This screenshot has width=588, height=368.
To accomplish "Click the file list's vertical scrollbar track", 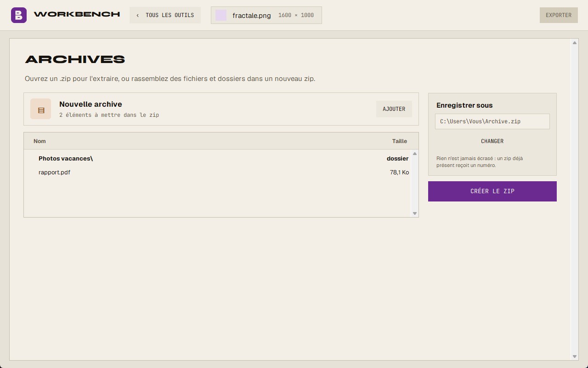I will tap(415, 184).
